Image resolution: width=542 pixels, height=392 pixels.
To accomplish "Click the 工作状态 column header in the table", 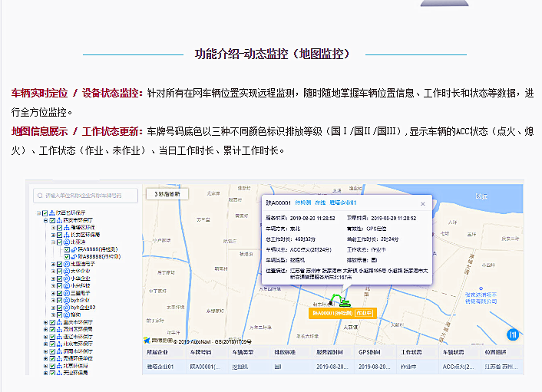I will pos(413,353).
